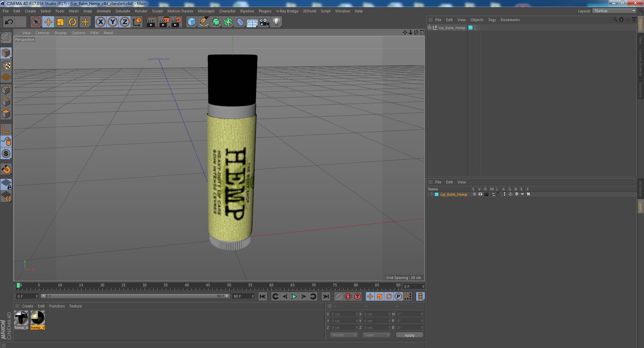Screen dimensions: 644x348
Task: Toggle Lip_Balm_Hemp layer solo dot
Action: (474, 194)
